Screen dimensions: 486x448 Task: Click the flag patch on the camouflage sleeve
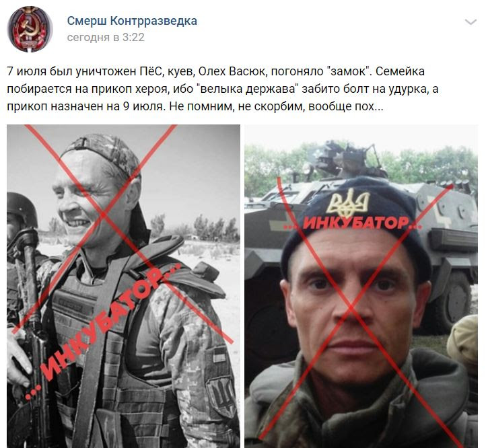pyautogui.click(x=219, y=354)
